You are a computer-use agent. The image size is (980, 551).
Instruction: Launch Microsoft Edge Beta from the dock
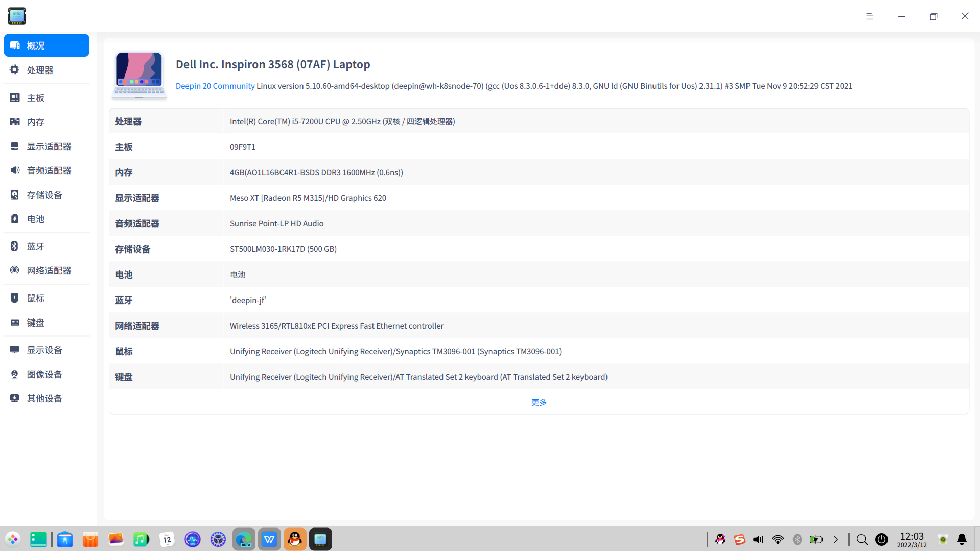tap(244, 539)
